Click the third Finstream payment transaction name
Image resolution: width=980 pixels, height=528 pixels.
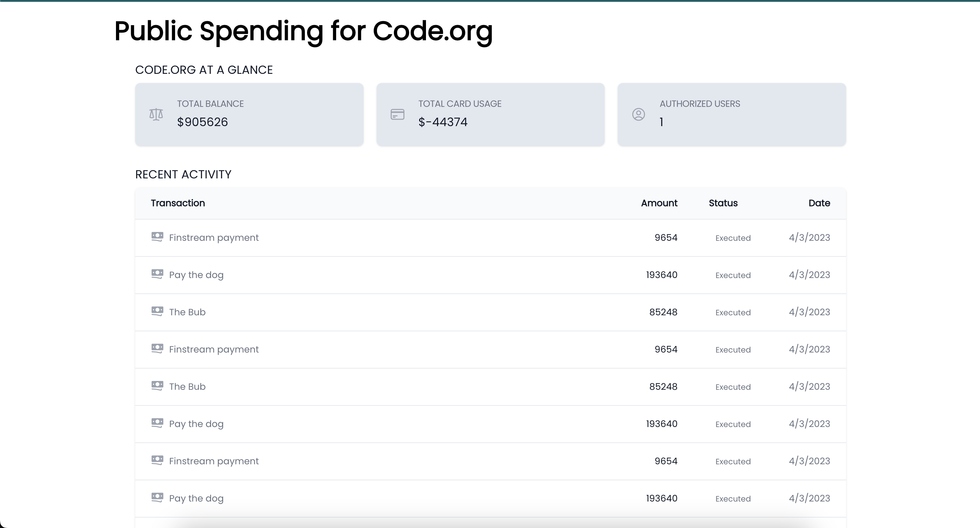(214, 461)
